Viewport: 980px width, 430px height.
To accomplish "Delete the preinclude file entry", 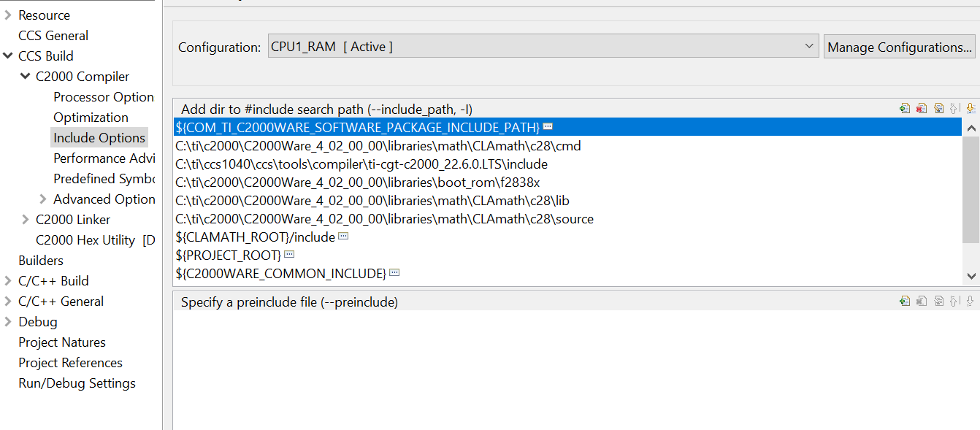I will pyautogui.click(x=922, y=301).
